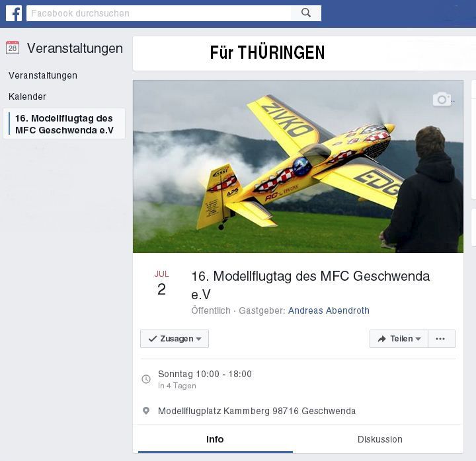Open the three-dots more options button
476x461 pixels.
(x=442, y=339)
